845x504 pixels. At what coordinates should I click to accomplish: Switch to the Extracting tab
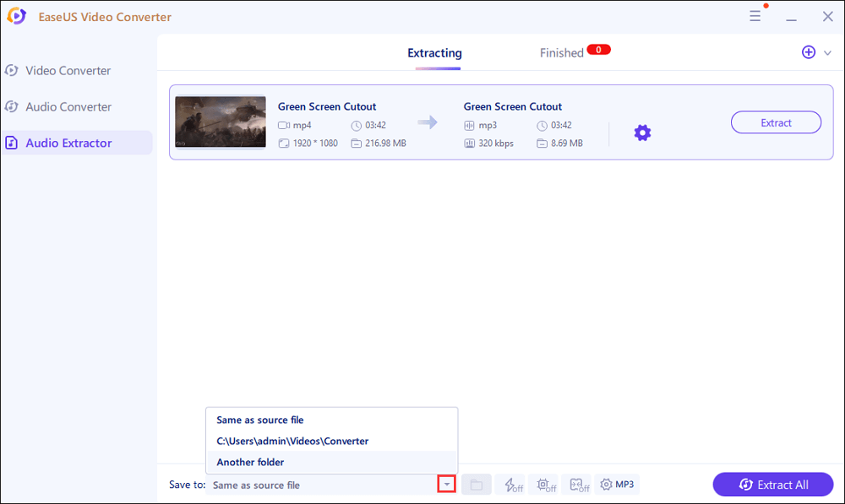click(434, 53)
